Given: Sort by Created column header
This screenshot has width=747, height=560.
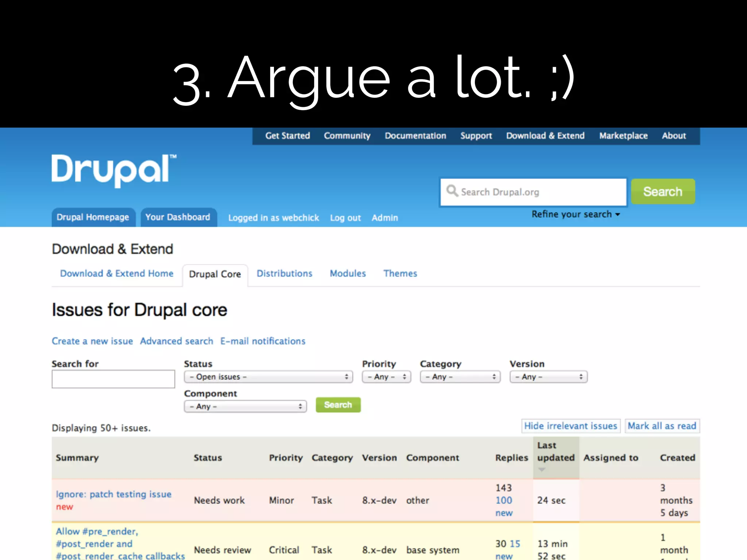Looking at the screenshot, I should [x=678, y=458].
